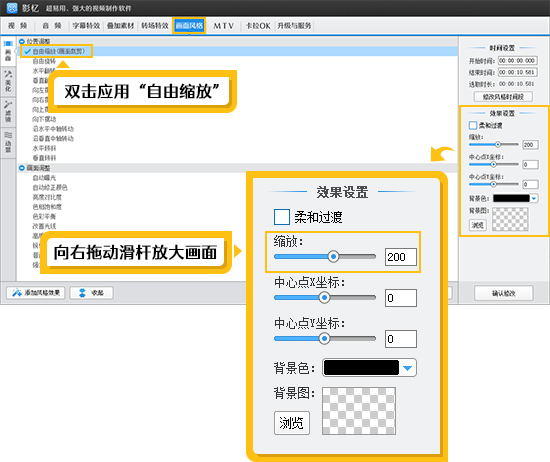Switch to the 音频 tab
The image size is (550, 462).
point(52,26)
